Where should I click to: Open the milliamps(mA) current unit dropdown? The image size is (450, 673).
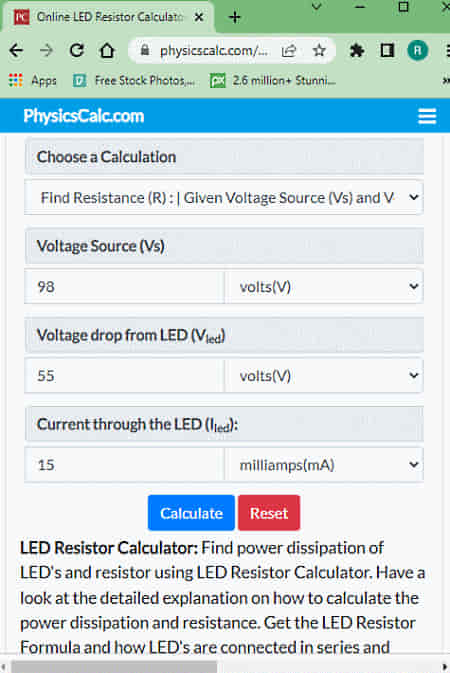[x=324, y=464]
